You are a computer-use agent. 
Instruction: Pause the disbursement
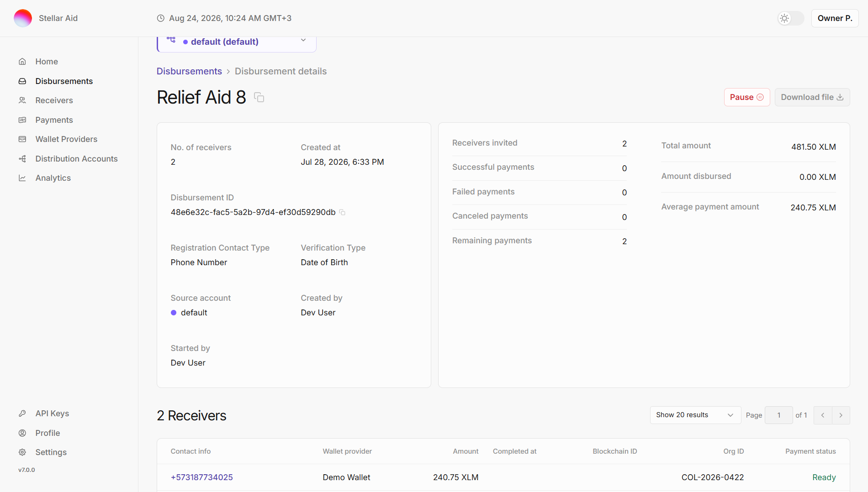pyautogui.click(x=746, y=97)
